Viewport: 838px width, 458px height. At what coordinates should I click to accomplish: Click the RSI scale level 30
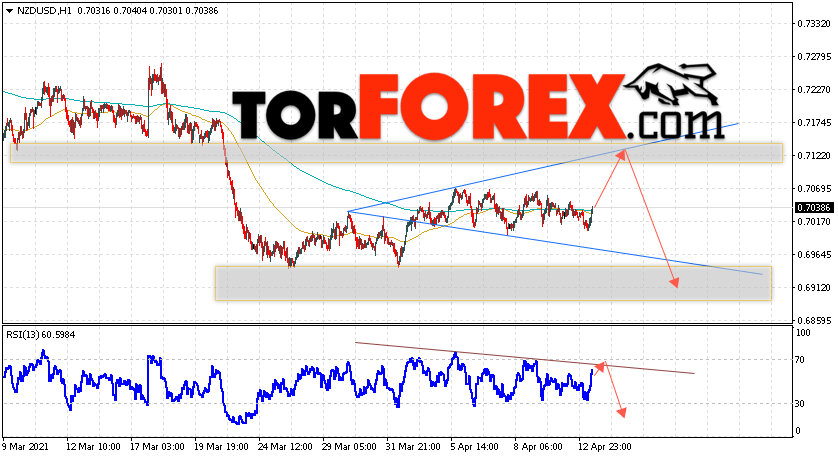pos(800,404)
